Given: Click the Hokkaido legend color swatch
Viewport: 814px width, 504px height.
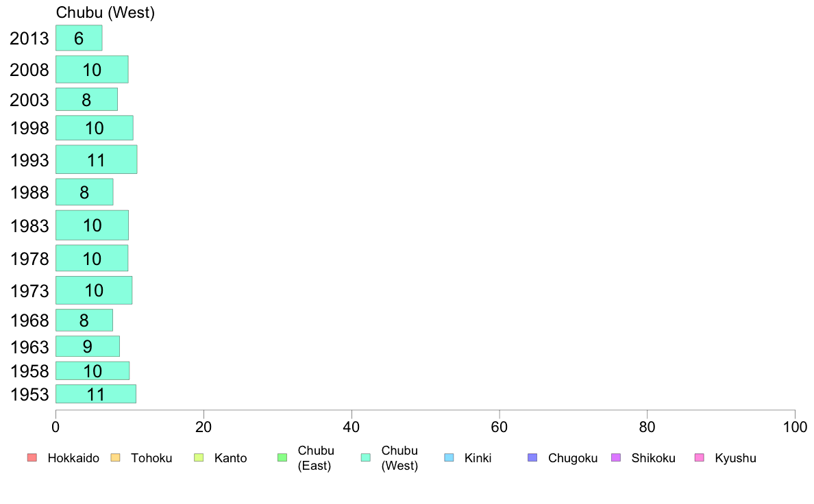Looking at the screenshot, I should pos(32,457).
